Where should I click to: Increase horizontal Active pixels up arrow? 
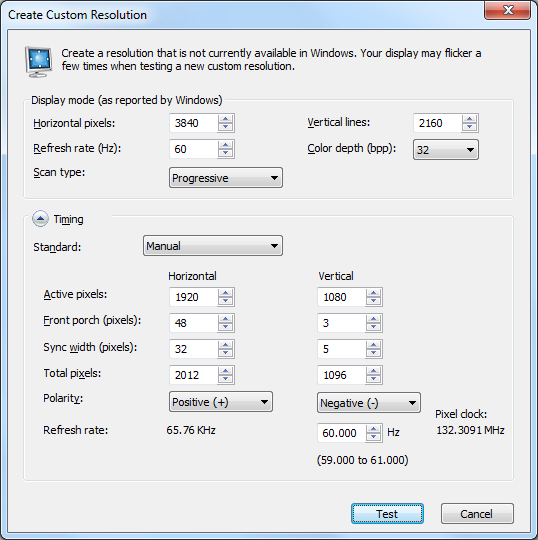(226, 293)
